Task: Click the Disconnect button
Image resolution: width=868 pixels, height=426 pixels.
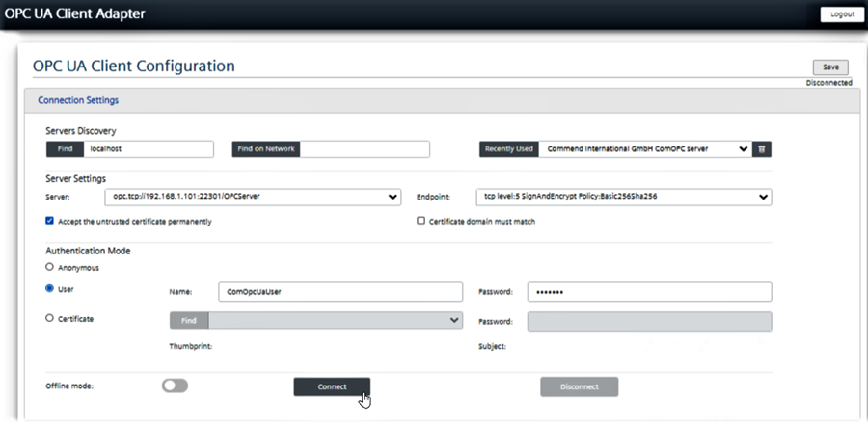Action: click(x=579, y=386)
